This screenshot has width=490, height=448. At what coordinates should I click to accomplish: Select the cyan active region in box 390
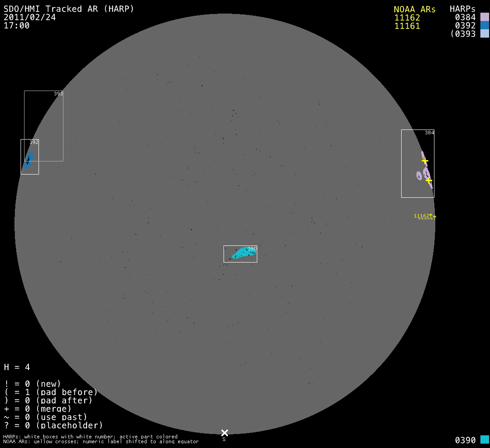pyautogui.click(x=244, y=253)
